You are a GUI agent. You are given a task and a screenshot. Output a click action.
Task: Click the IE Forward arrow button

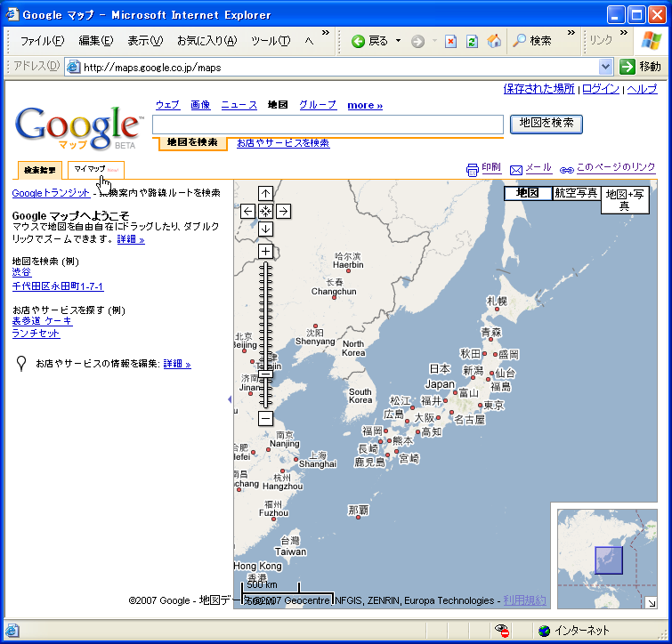[x=417, y=42]
